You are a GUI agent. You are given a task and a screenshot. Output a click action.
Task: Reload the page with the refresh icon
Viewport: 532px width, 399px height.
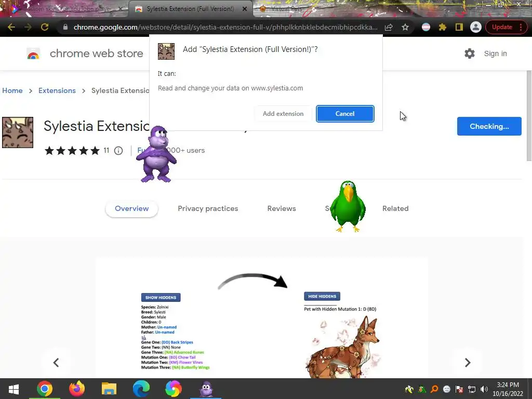click(x=45, y=27)
